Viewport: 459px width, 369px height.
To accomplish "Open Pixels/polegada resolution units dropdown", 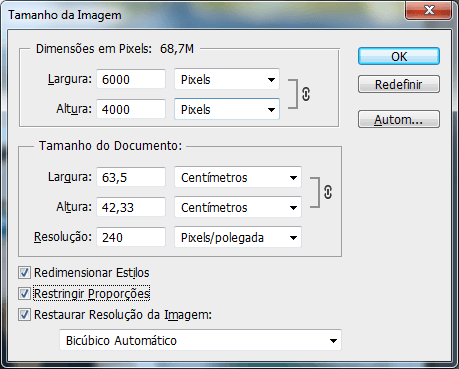I will pyautogui.click(x=238, y=237).
